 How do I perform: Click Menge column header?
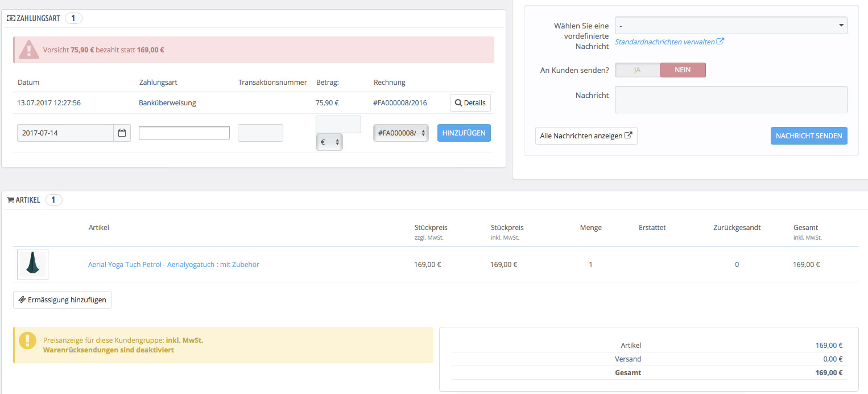click(x=590, y=227)
